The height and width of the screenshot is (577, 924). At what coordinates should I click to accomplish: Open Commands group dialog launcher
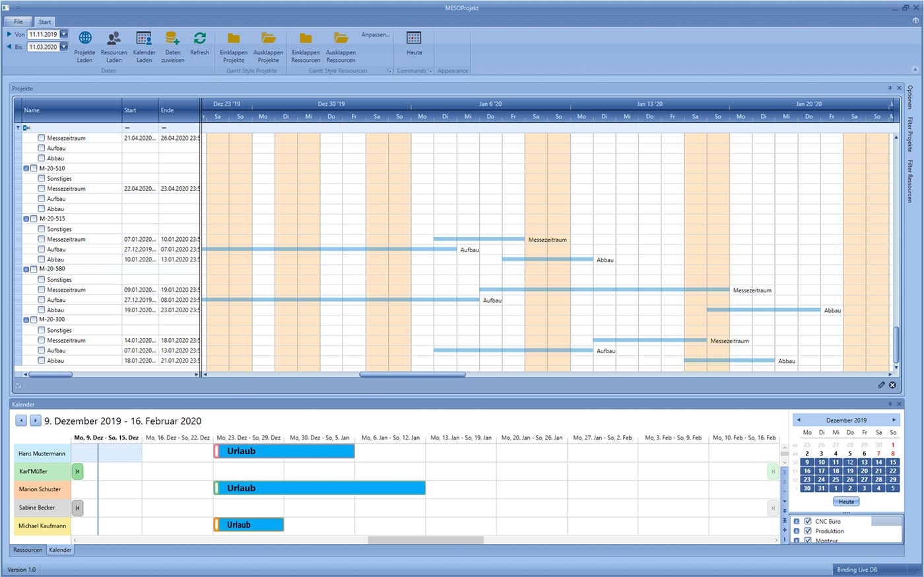(x=430, y=71)
